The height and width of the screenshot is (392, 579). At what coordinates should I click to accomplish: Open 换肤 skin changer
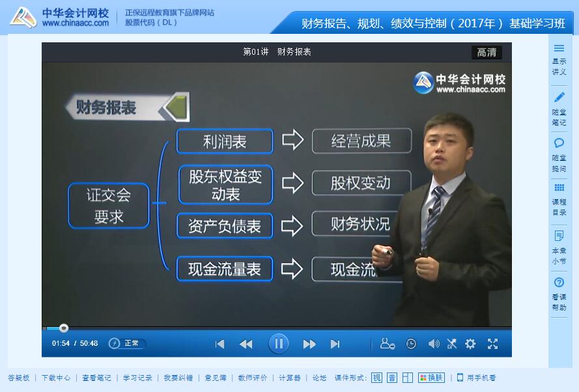(x=431, y=378)
